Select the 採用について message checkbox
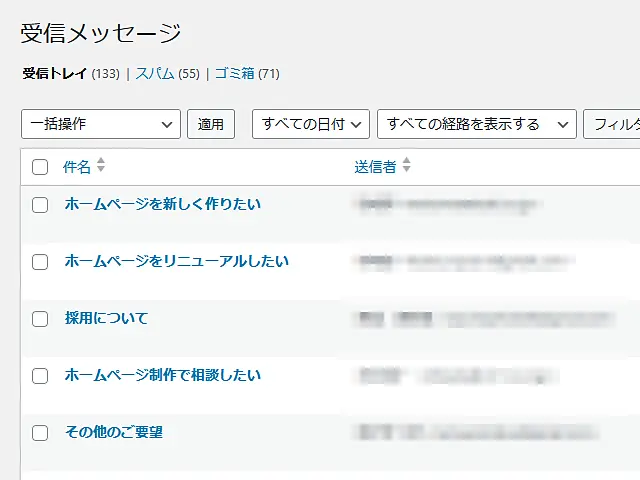 click(40, 319)
